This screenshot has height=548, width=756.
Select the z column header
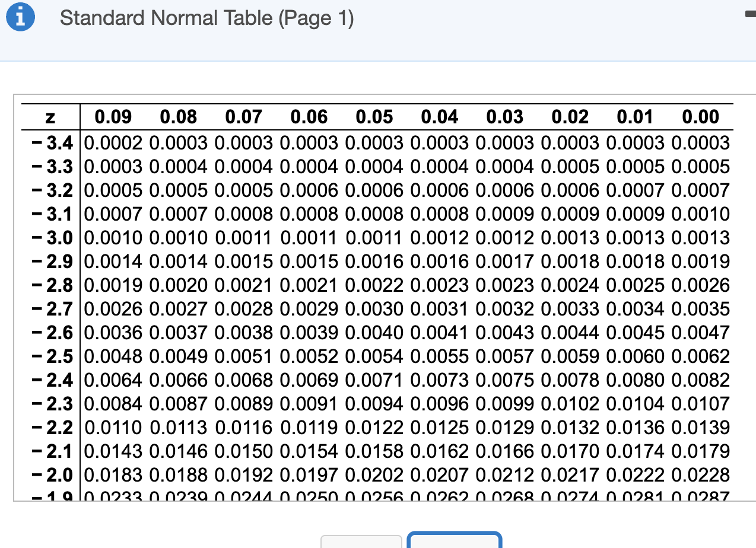pos(49,117)
